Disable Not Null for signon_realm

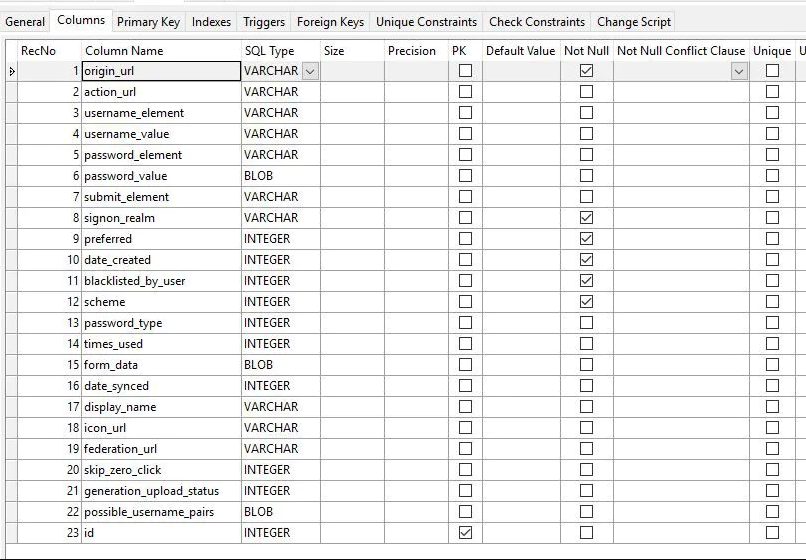[x=586, y=218]
